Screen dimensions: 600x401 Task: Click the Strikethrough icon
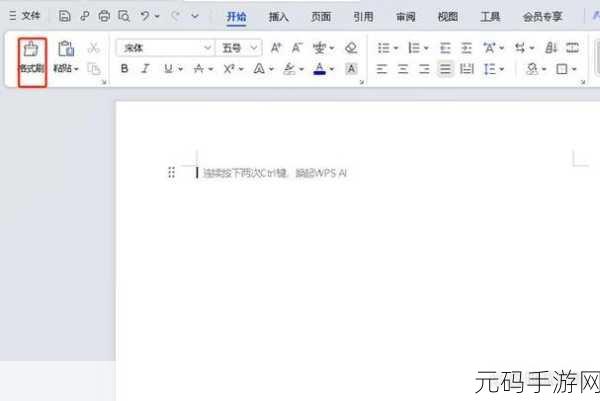click(x=198, y=69)
